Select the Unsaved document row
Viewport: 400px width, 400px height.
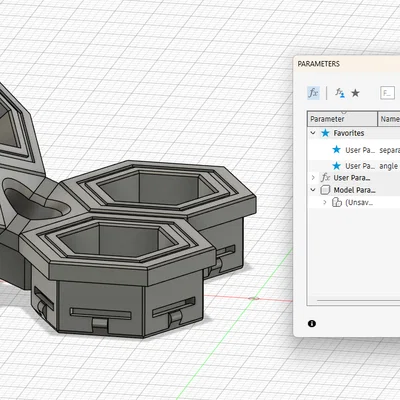click(x=354, y=202)
